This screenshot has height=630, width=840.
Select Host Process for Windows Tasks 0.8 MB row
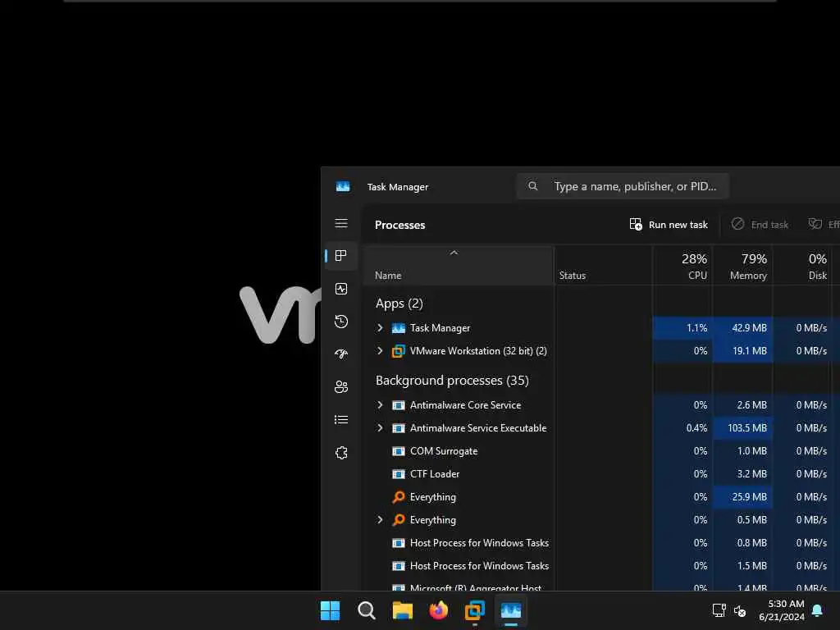(601, 543)
